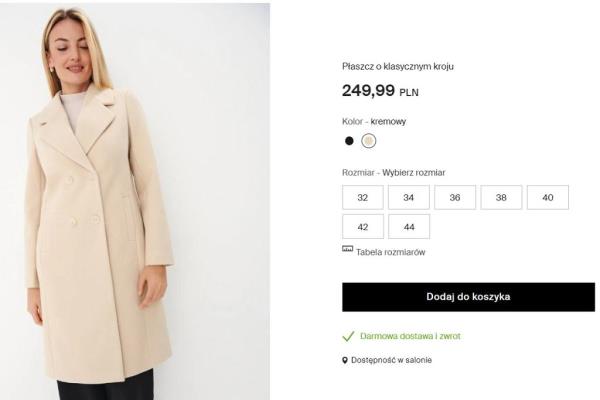
Task: Open the Tabela rozmiarów size chart link
Action: (x=390, y=252)
